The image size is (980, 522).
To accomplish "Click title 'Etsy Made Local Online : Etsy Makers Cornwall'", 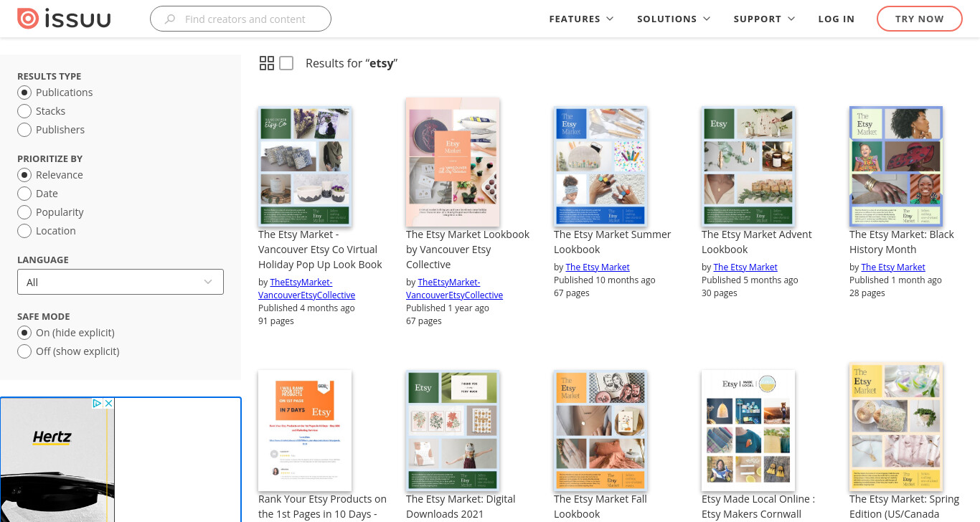I will pos(758,506).
